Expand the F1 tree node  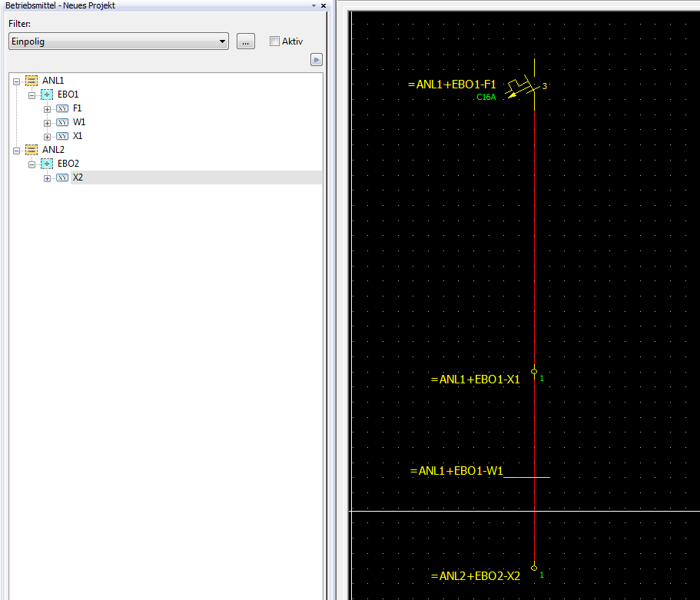pyautogui.click(x=47, y=109)
